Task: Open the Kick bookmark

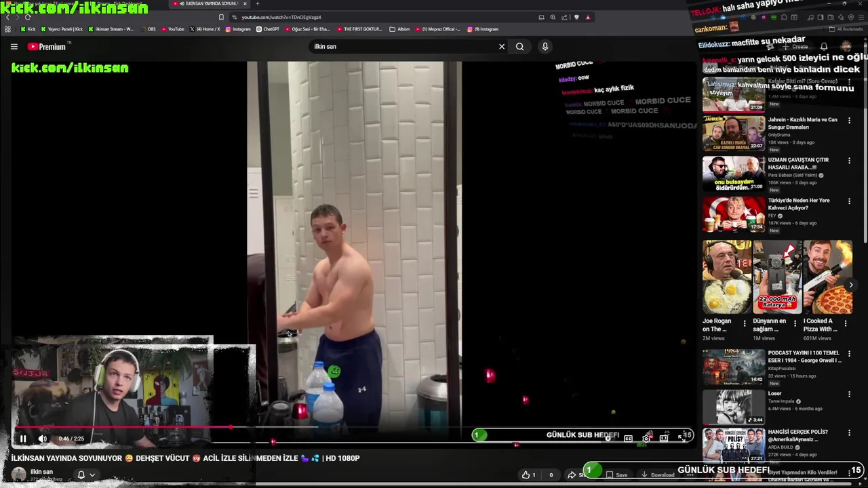Action: 28,29
